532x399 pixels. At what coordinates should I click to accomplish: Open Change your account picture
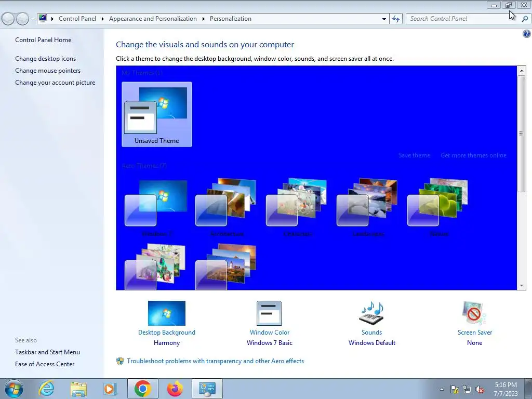(x=55, y=83)
